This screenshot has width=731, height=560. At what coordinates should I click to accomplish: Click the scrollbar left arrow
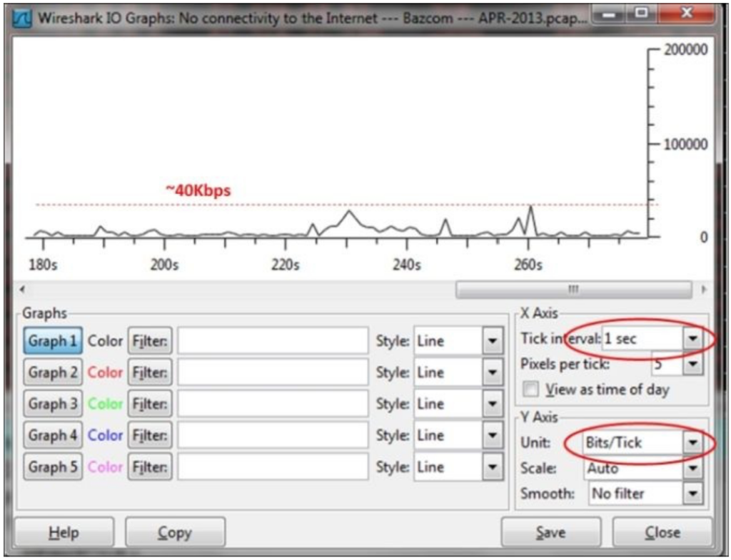(22, 290)
